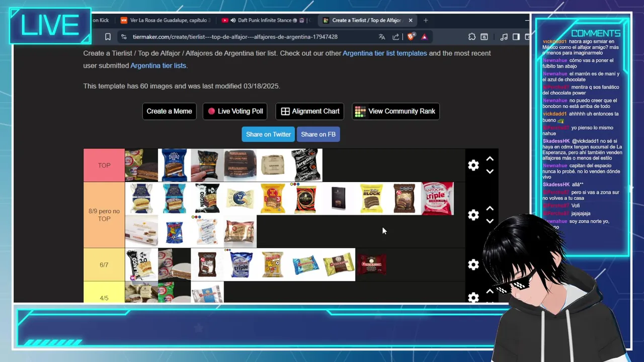Screen dimensions: 644x362
Task: Follow the Argentina tier lists link
Action: point(158,65)
